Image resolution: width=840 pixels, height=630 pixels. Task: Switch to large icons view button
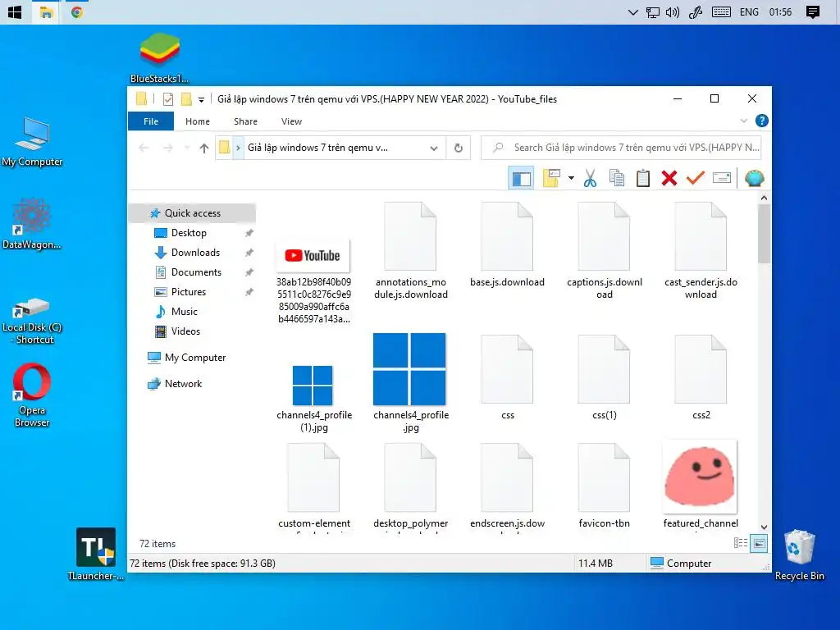759,543
